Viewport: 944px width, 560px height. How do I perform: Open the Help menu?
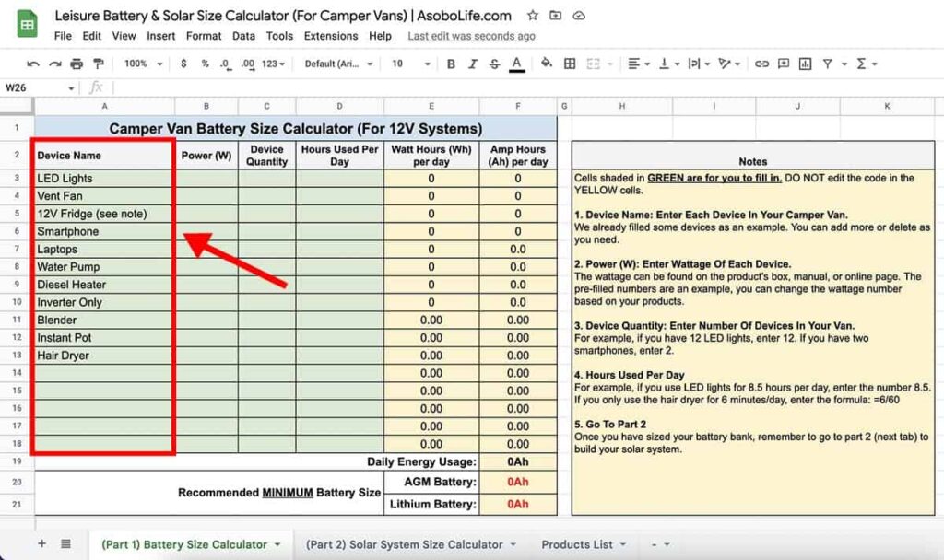380,36
